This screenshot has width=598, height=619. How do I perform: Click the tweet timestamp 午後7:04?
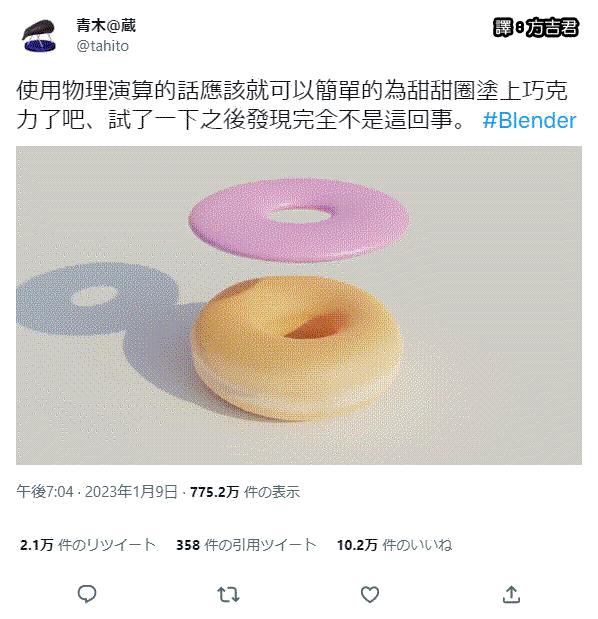[45, 492]
